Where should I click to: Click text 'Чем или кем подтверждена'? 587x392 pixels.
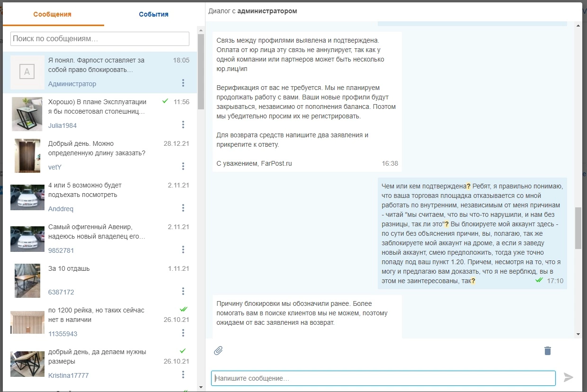(x=424, y=186)
